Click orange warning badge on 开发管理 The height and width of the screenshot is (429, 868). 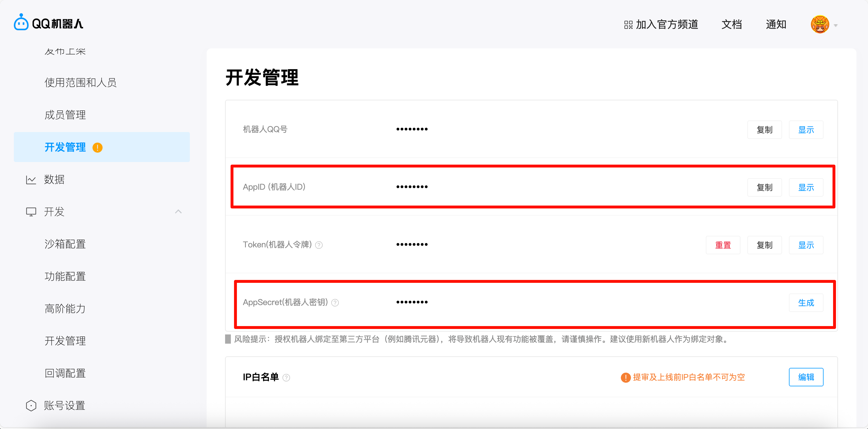[97, 148]
